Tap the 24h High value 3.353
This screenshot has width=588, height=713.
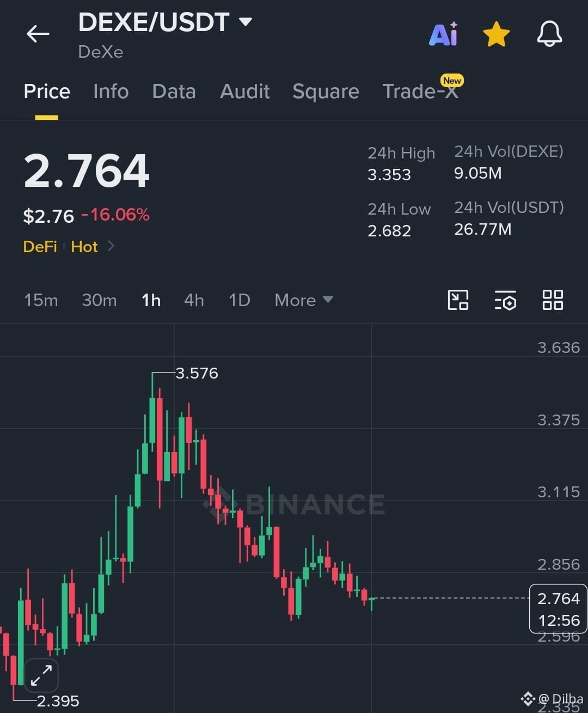389,175
